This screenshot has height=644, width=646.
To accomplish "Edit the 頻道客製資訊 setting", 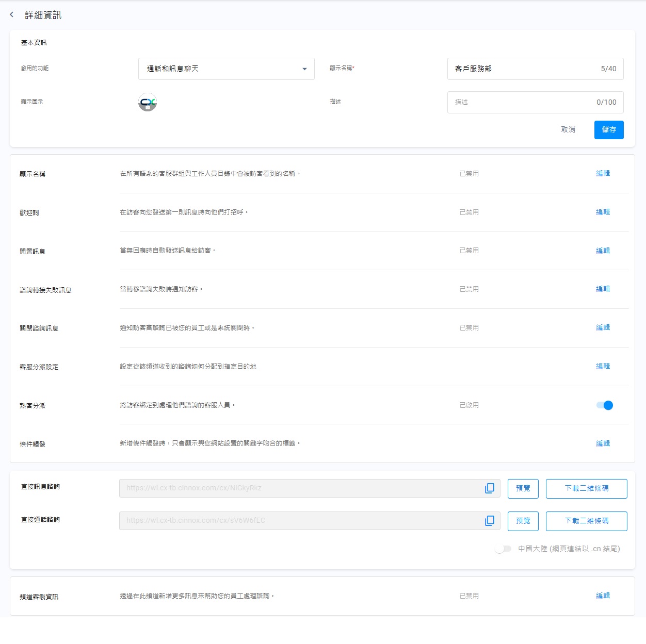I will 603,596.
